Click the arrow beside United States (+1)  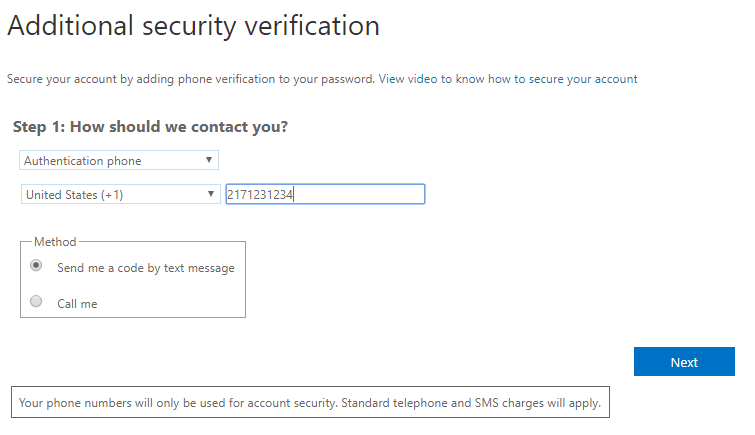[211, 194]
